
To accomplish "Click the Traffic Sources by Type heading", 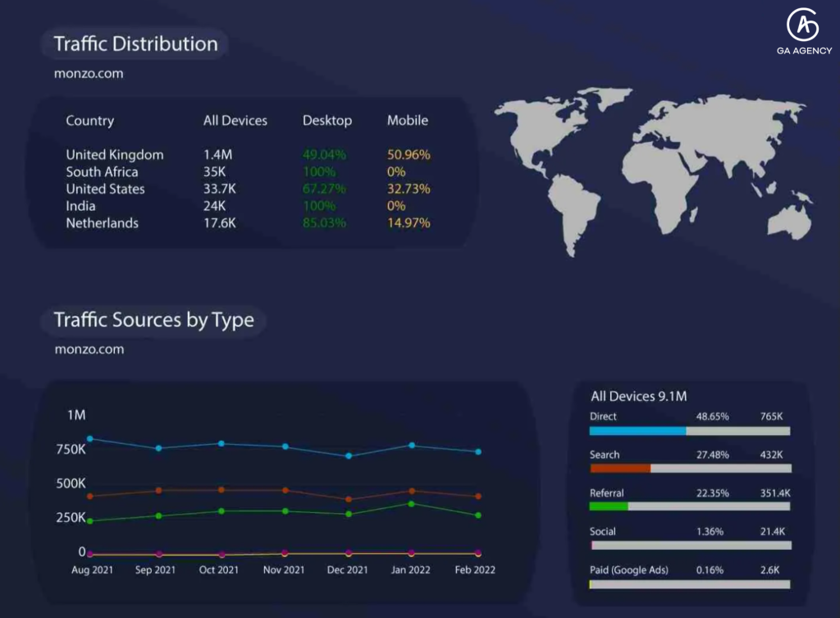I will pos(153,320).
